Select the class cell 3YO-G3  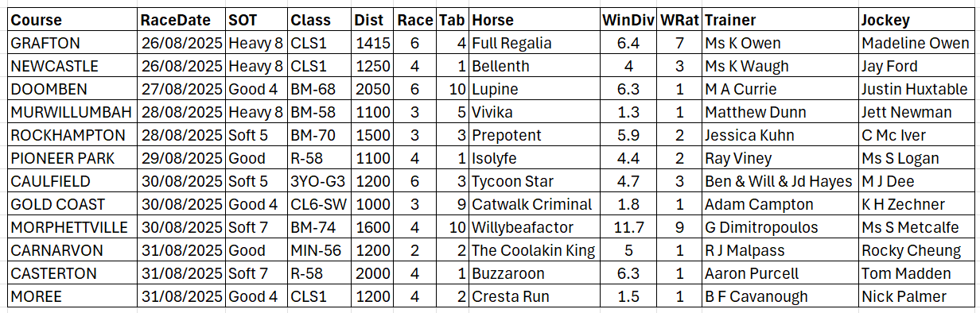319,181
